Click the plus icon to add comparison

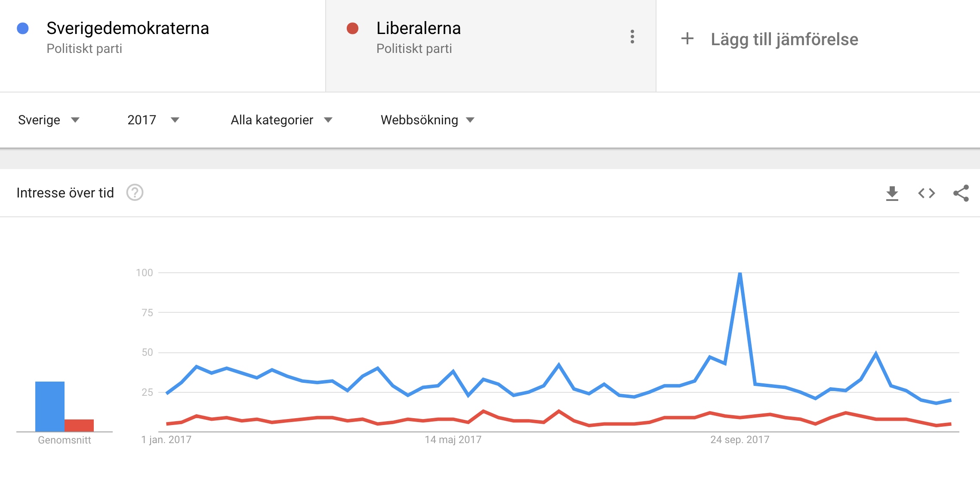coord(687,39)
